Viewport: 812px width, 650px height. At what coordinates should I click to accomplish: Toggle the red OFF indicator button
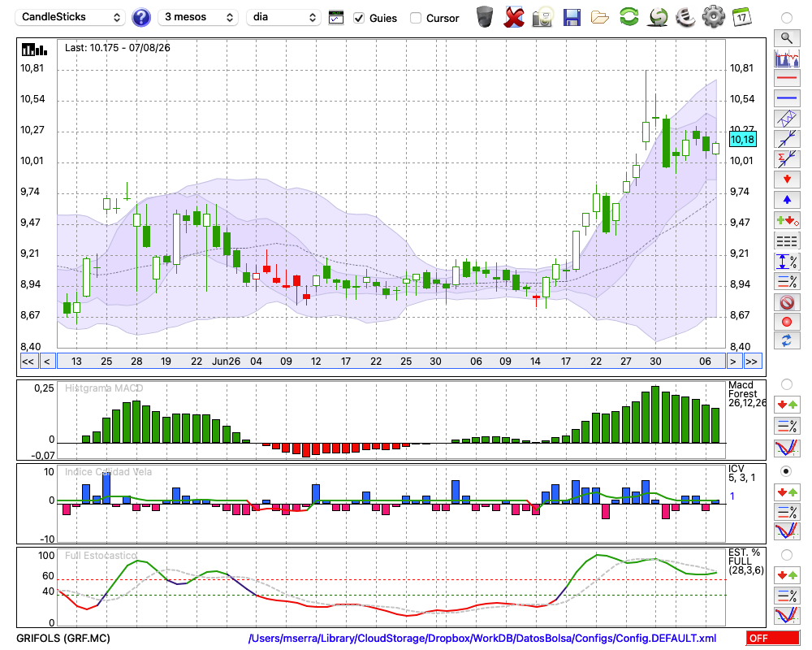point(773,638)
